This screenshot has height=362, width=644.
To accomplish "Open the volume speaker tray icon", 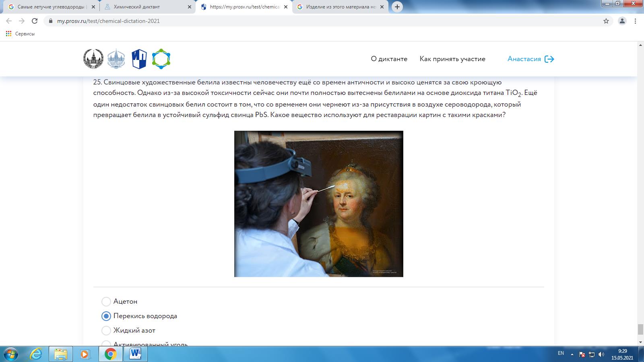I will click(601, 354).
